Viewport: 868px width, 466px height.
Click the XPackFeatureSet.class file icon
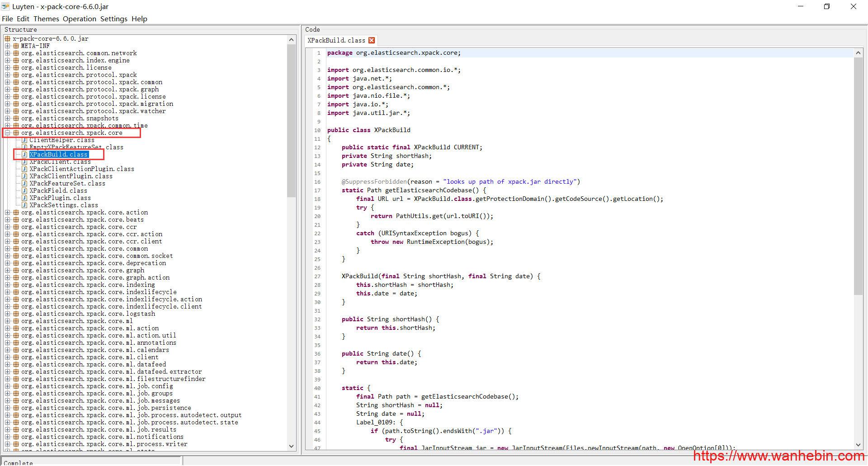[24, 184]
